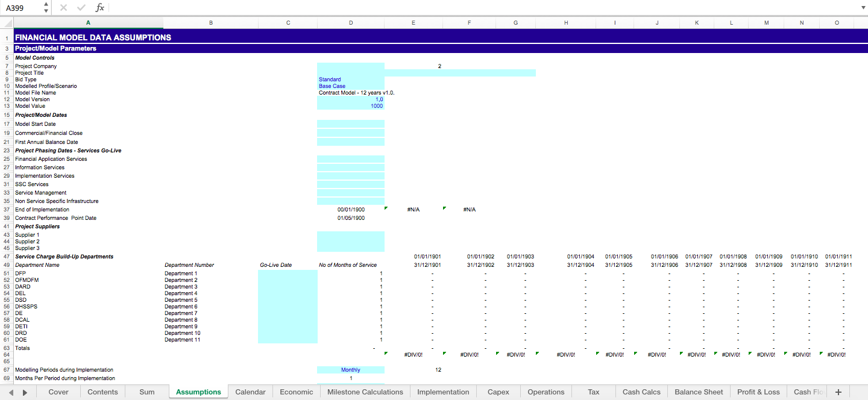Click the 'No of Months of Service' heading
Screen dimensions: 868x400
(348, 265)
